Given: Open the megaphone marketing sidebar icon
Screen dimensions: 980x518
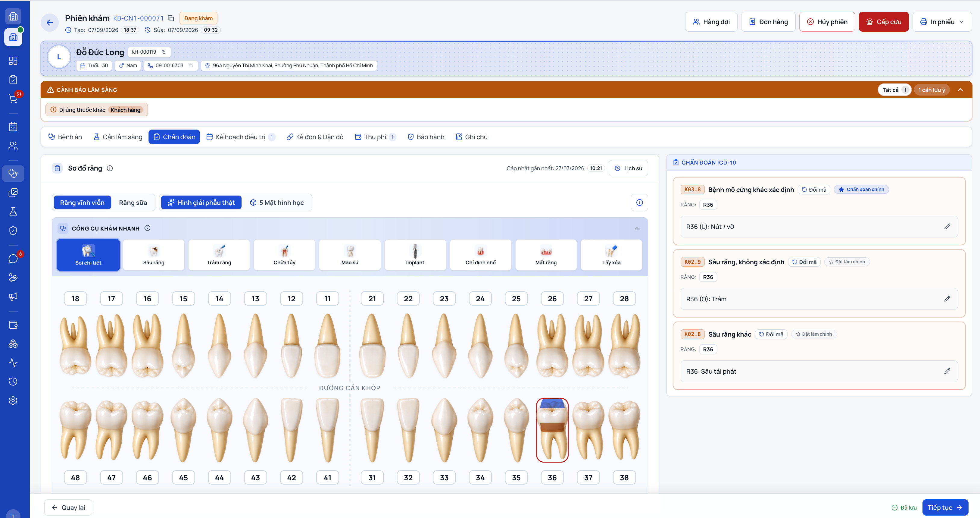Looking at the screenshot, I should [13, 297].
